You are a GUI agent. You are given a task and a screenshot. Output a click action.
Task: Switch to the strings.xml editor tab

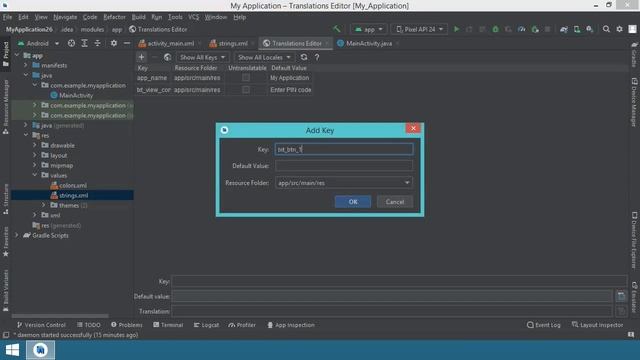click(233, 43)
